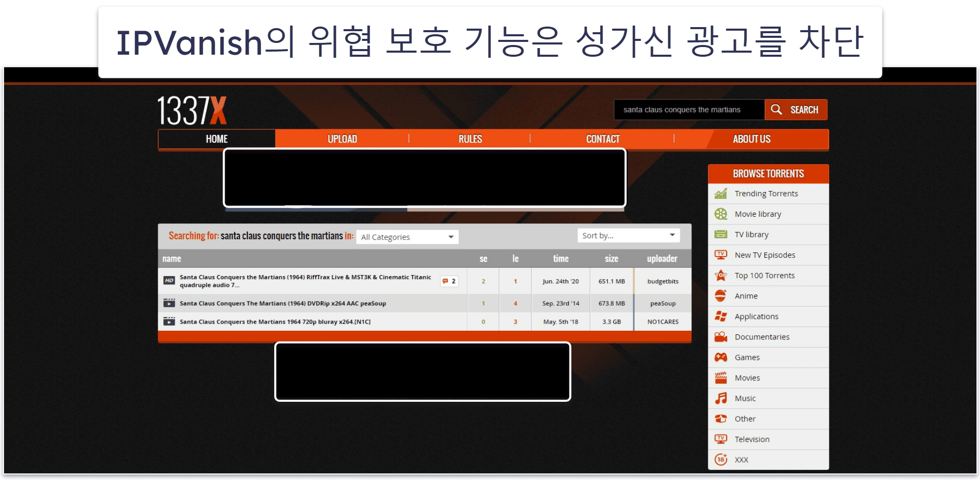Click the New TV Episodes icon
The width and height of the screenshot is (980, 480).
tap(721, 255)
